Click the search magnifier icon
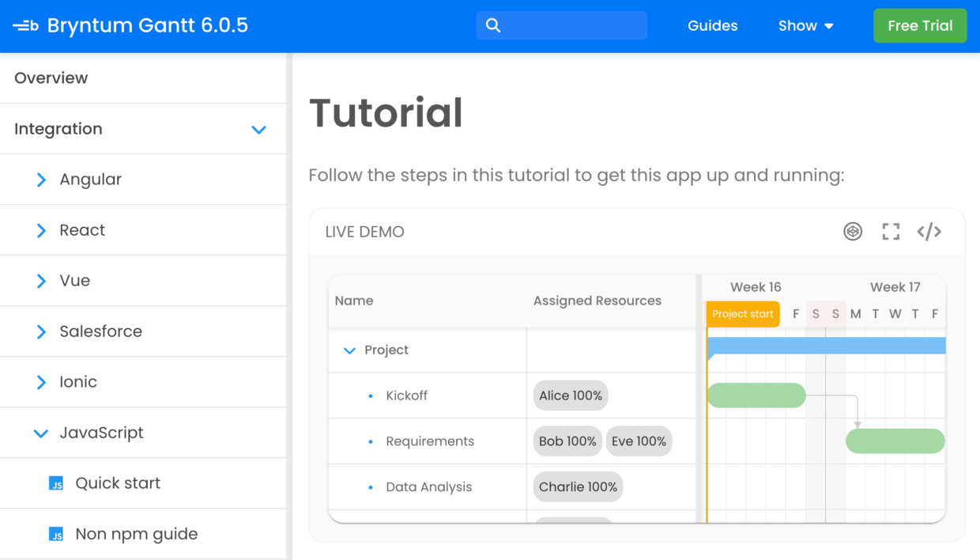Image resolution: width=980 pixels, height=560 pixels. coord(493,25)
